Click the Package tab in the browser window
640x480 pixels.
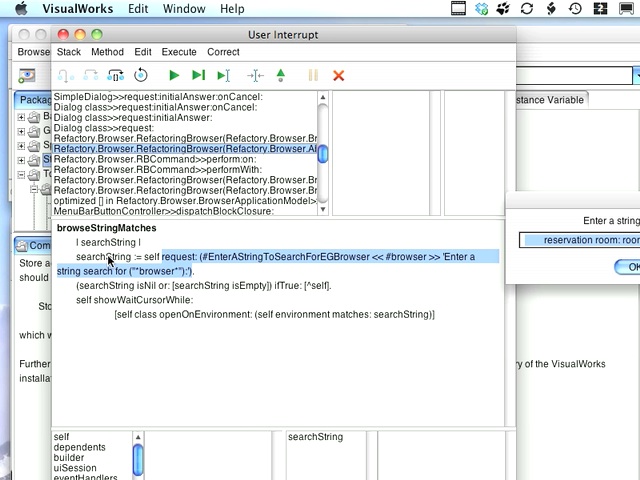click(34, 100)
